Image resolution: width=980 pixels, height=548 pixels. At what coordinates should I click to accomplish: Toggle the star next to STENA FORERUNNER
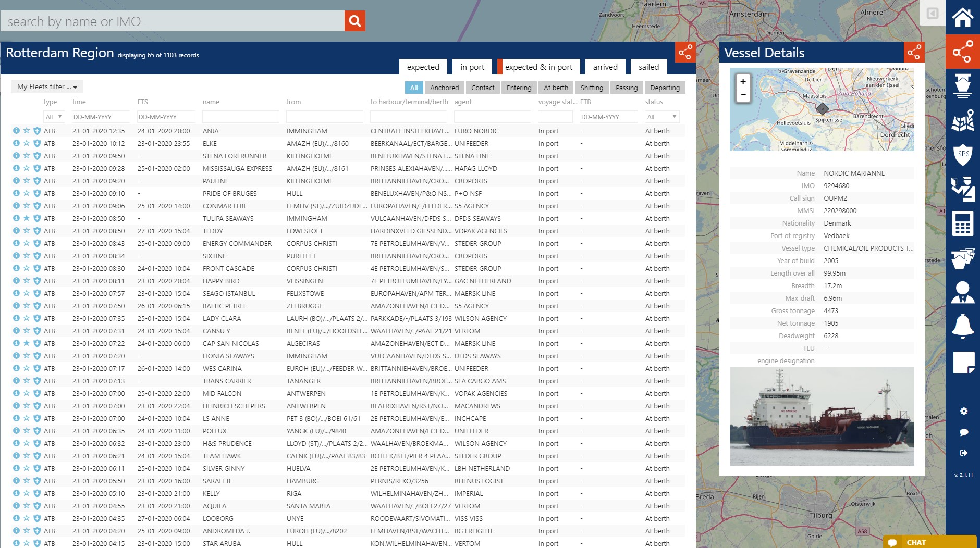(28, 156)
